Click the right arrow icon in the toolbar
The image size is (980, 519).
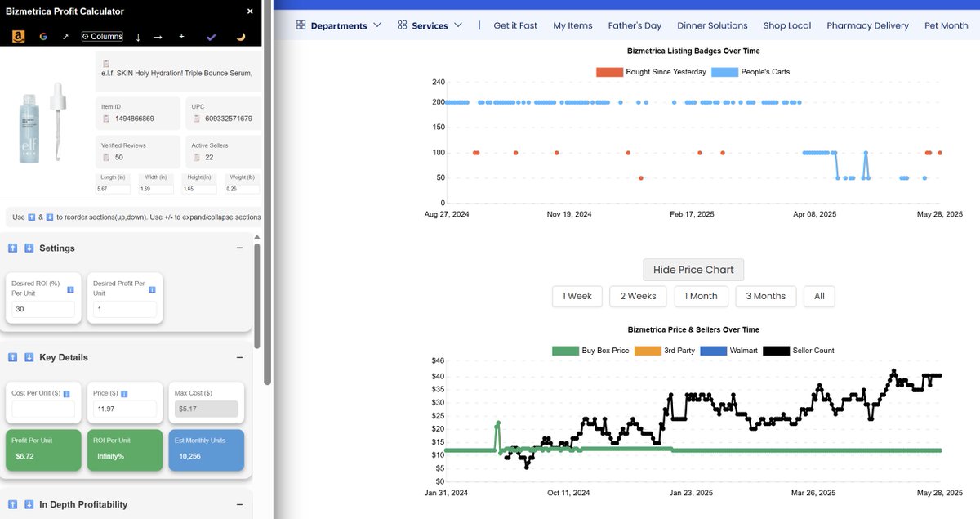click(x=159, y=37)
